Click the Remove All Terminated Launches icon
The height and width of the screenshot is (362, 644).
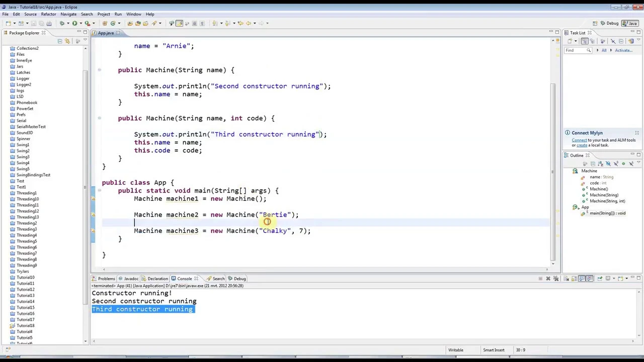coord(556,279)
